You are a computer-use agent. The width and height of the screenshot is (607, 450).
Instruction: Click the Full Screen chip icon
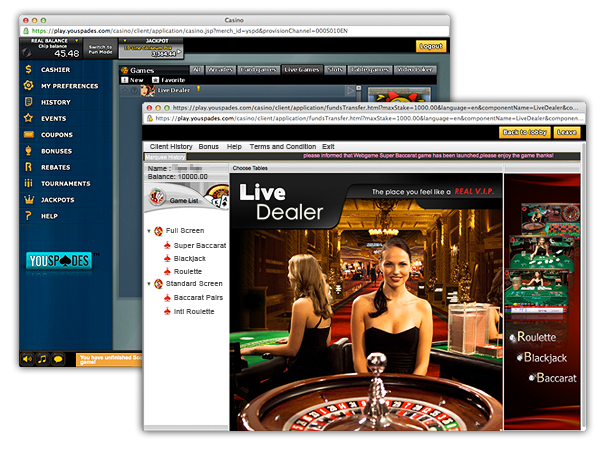click(158, 231)
